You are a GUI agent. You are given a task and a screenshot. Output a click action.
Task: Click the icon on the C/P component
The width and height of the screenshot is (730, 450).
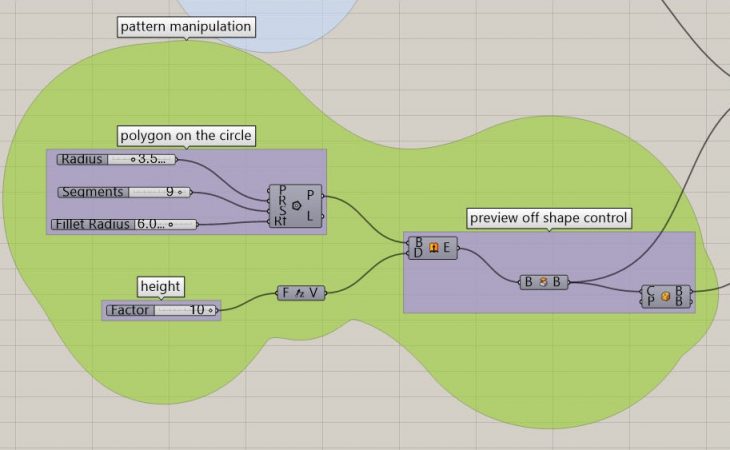click(x=665, y=297)
